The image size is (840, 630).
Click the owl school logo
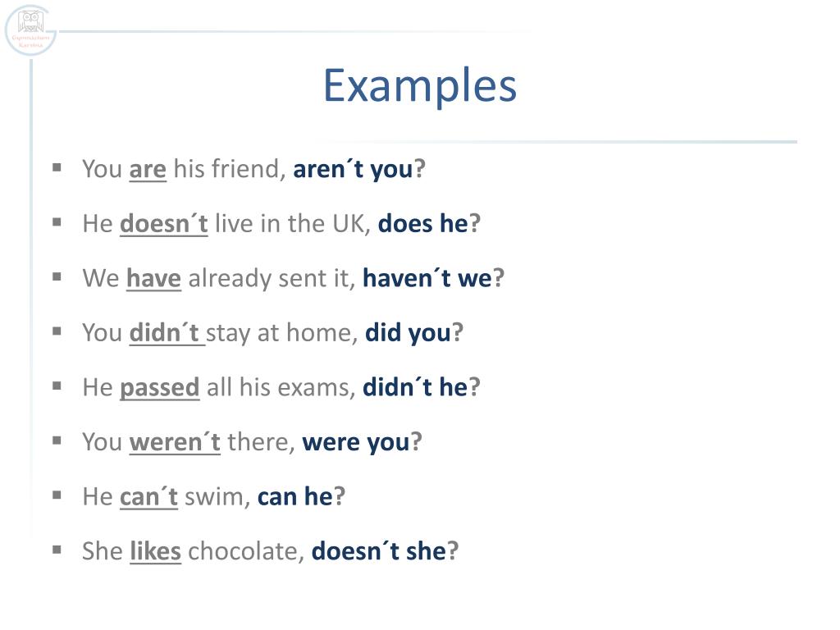click(30, 30)
